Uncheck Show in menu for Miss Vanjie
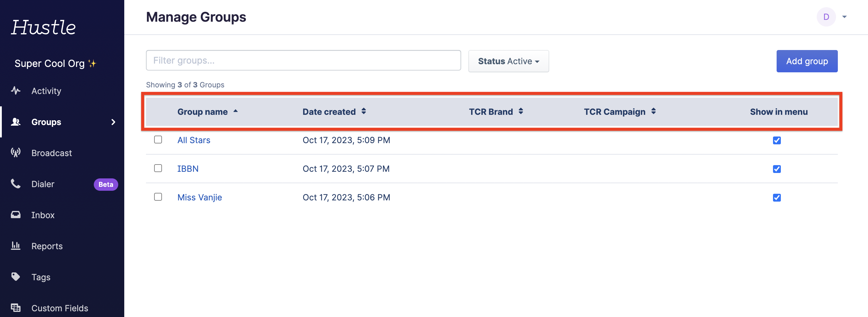The image size is (868, 317). click(777, 198)
